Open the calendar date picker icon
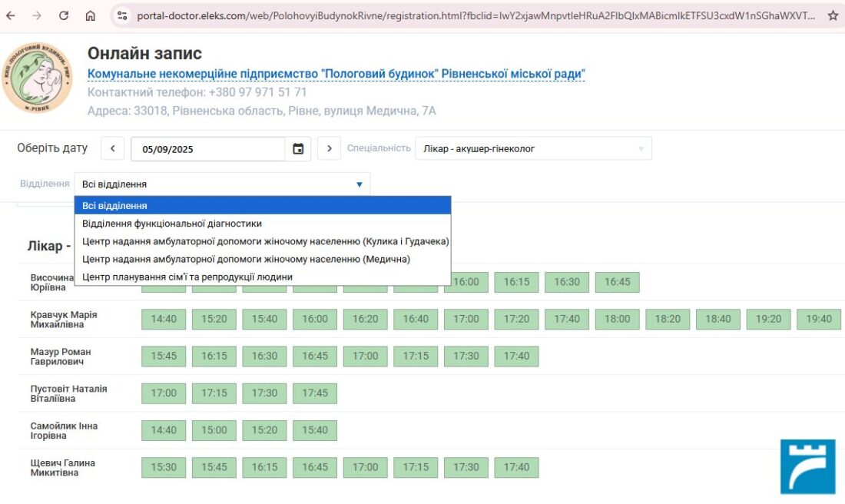The width and height of the screenshot is (845, 504). pos(298,149)
